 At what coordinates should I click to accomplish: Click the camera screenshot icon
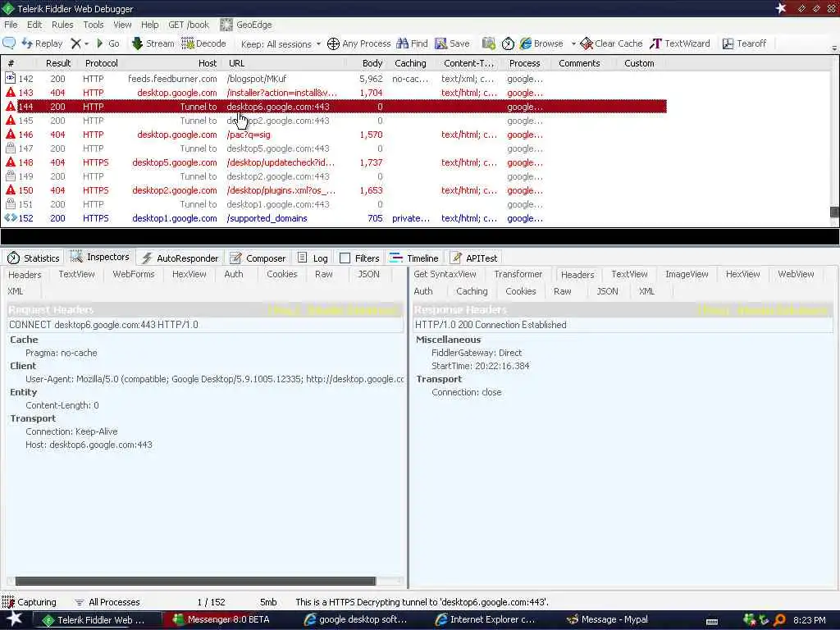point(489,43)
